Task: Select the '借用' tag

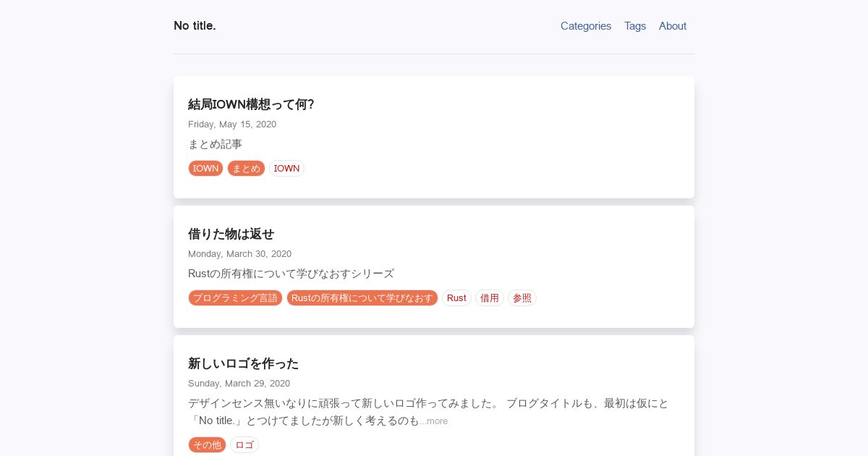Action: tap(490, 298)
